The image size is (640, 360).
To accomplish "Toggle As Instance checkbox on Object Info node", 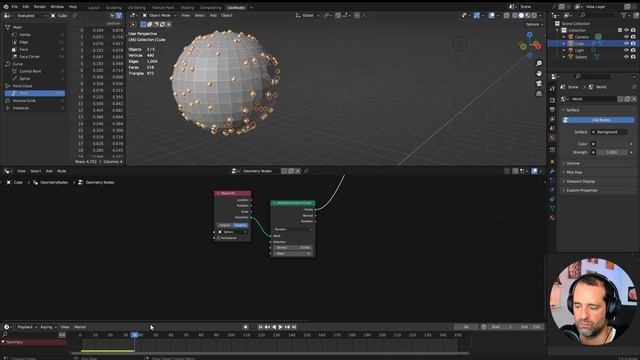I will [x=219, y=238].
